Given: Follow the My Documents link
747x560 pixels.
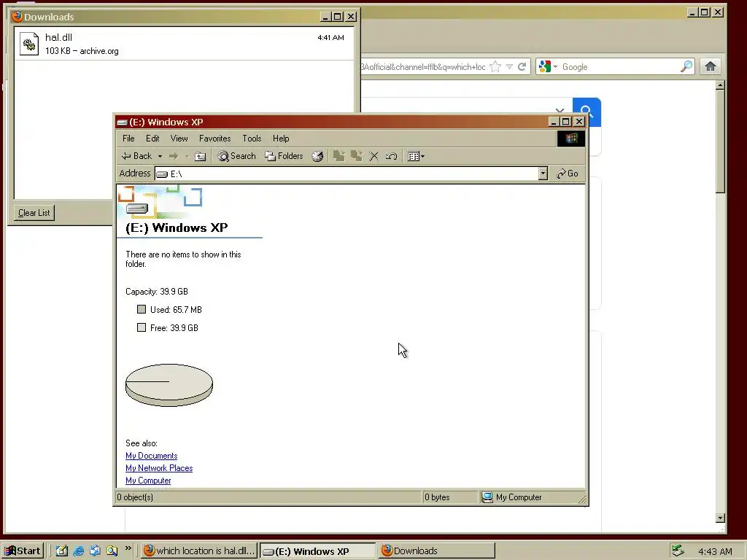Looking at the screenshot, I should [x=152, y=456].
